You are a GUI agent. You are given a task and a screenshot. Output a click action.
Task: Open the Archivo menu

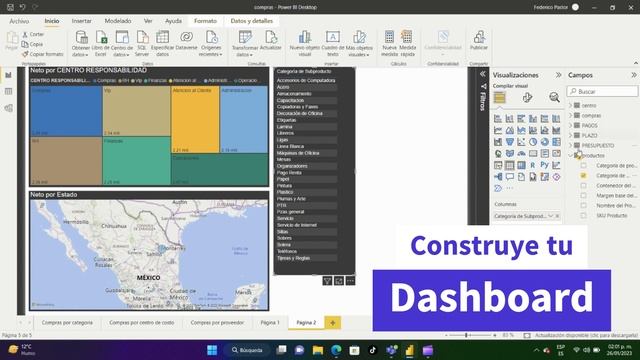click(x=19, y=21)
